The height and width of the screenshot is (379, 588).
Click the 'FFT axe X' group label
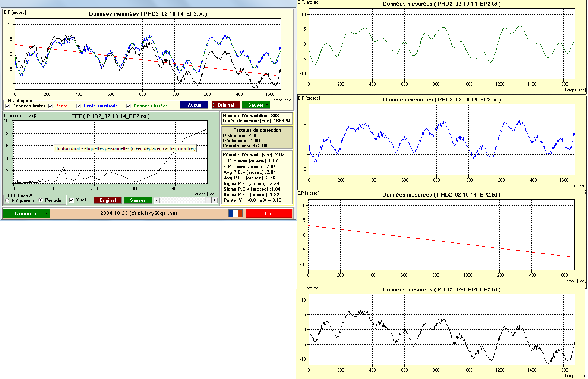pos(20,195)
